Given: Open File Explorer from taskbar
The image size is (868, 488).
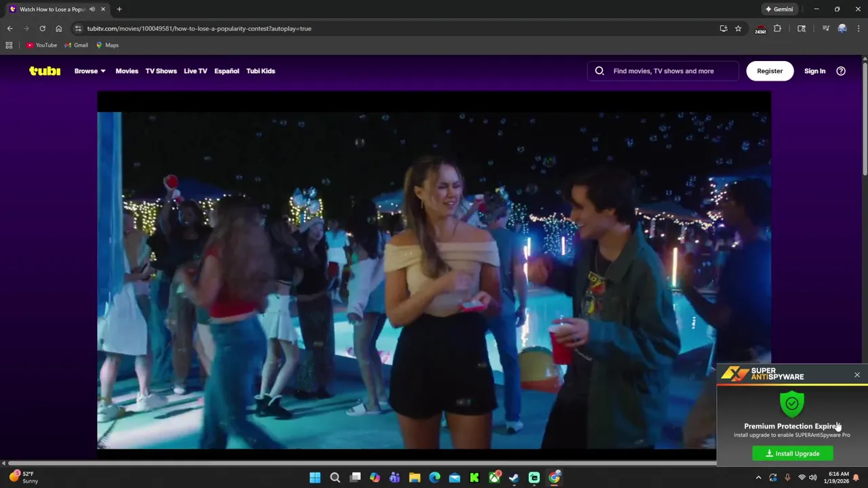Looking at the screenshot, I should [x=414, y=478].
